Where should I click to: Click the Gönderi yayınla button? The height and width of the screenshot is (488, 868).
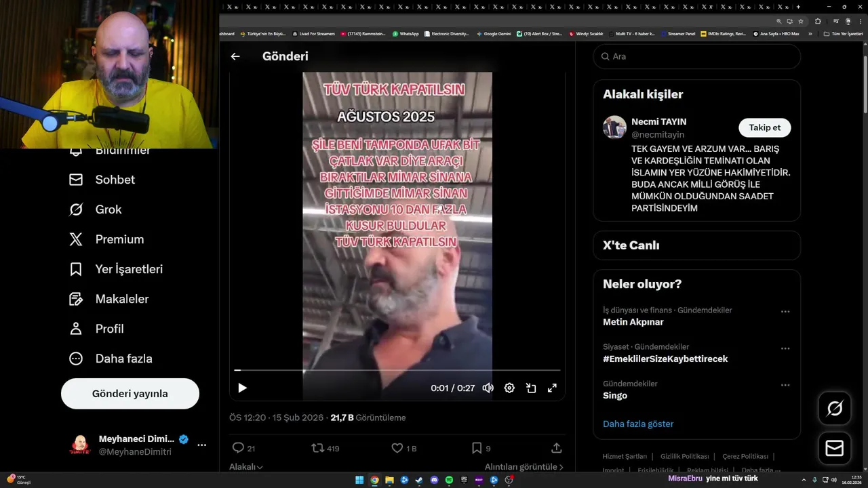[x=130, y=394]
